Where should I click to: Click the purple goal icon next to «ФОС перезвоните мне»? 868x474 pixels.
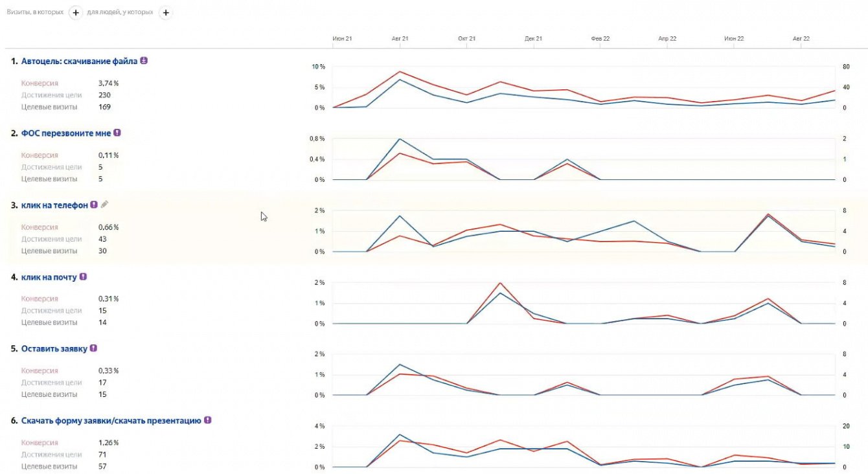(117, 133)
